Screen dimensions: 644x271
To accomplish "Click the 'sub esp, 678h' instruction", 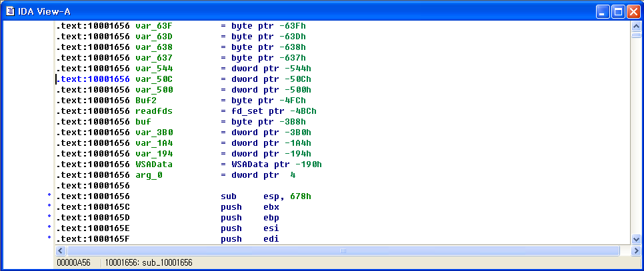I will pos(266,196).
